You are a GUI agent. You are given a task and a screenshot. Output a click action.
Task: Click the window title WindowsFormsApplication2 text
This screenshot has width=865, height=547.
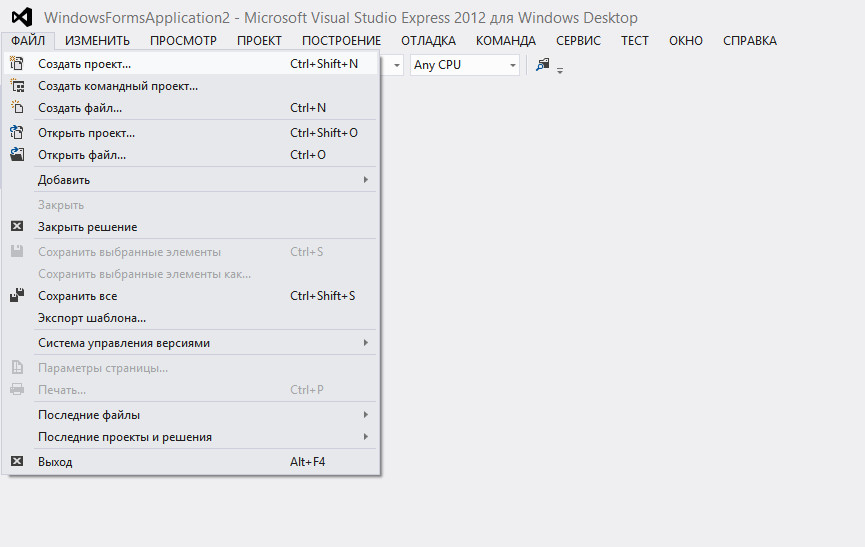tap(137, 18)
